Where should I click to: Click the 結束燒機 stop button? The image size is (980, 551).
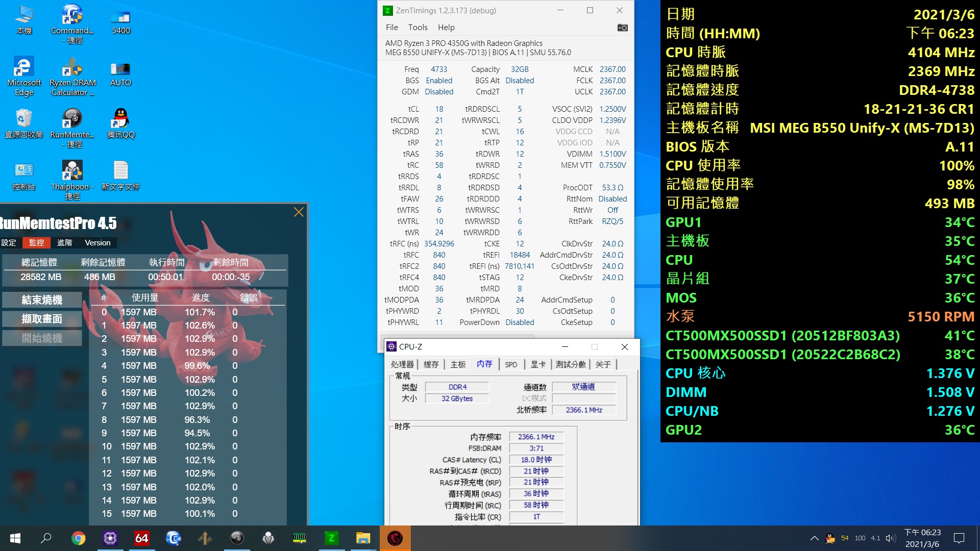click(x=42, y=299)
